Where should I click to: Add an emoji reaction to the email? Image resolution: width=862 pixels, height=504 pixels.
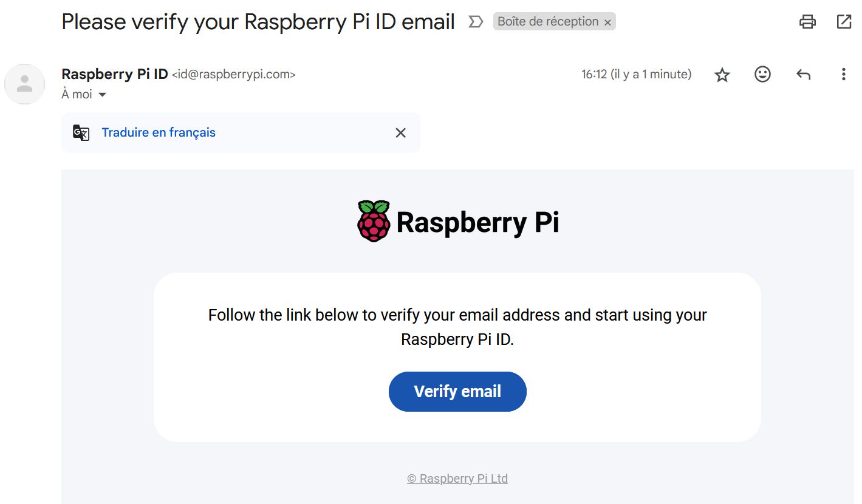pyautogui.click(x=762, y=75)
